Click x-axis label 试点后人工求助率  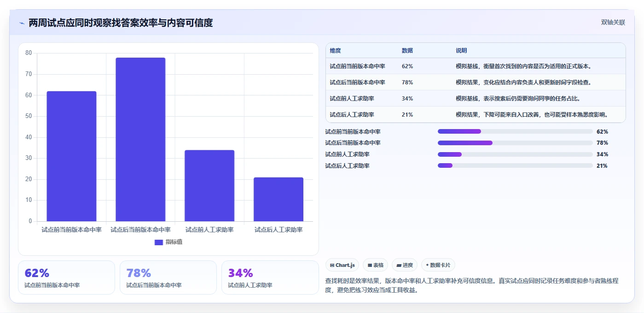tap(278, 230)
